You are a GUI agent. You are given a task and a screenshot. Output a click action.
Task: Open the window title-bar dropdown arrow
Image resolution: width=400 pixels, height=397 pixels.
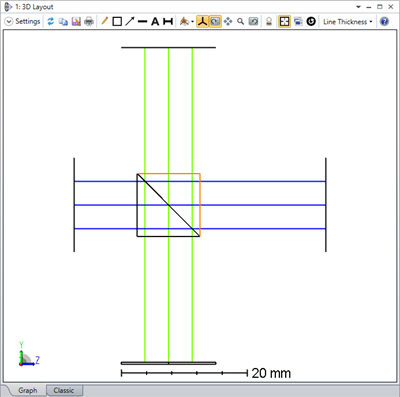(x=359, y=7)
